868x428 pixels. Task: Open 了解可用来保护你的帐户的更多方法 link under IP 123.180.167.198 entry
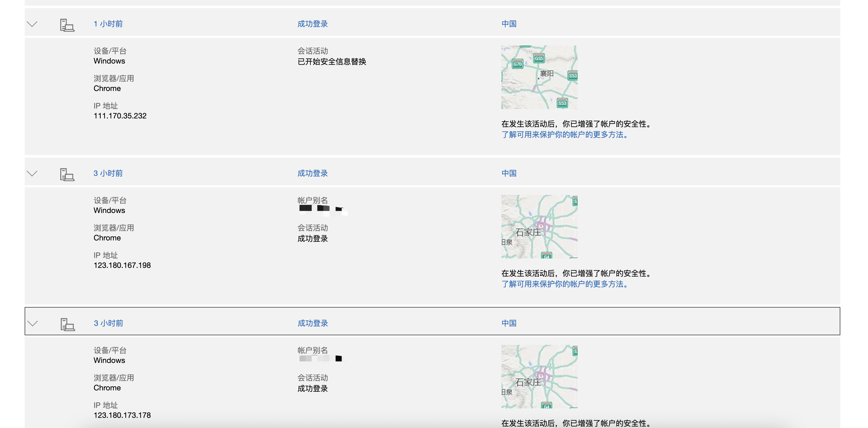coord(565,284)
